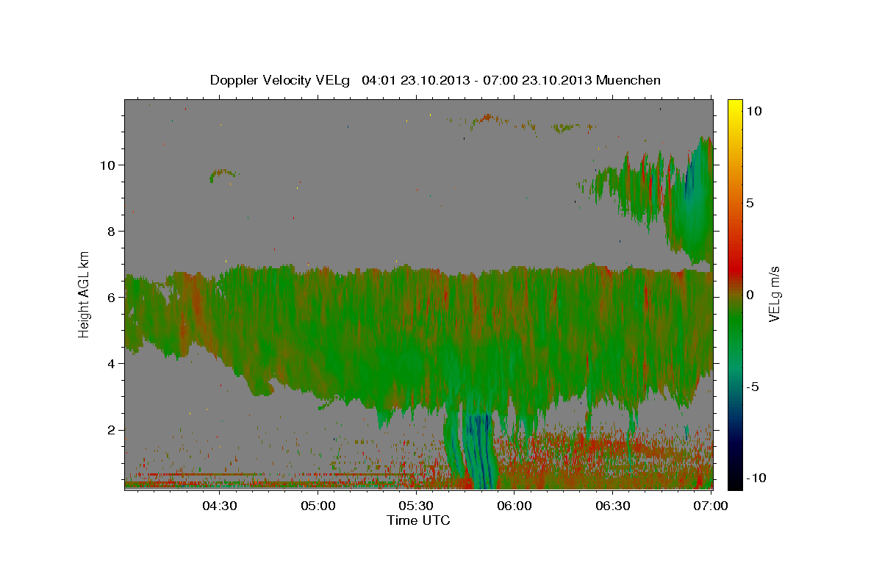This screenshot has width=882, height=588.
Task: Select the 07:00 time tick label
Action: [x=711, y=506]
